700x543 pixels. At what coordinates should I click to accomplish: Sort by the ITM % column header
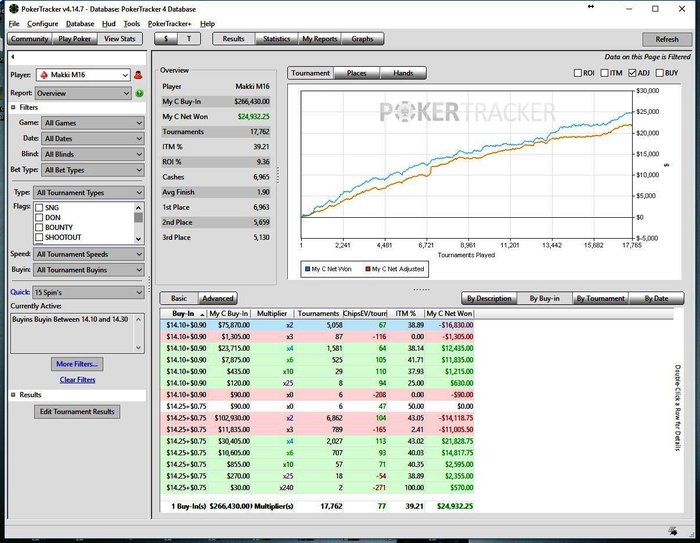(405, 313)
